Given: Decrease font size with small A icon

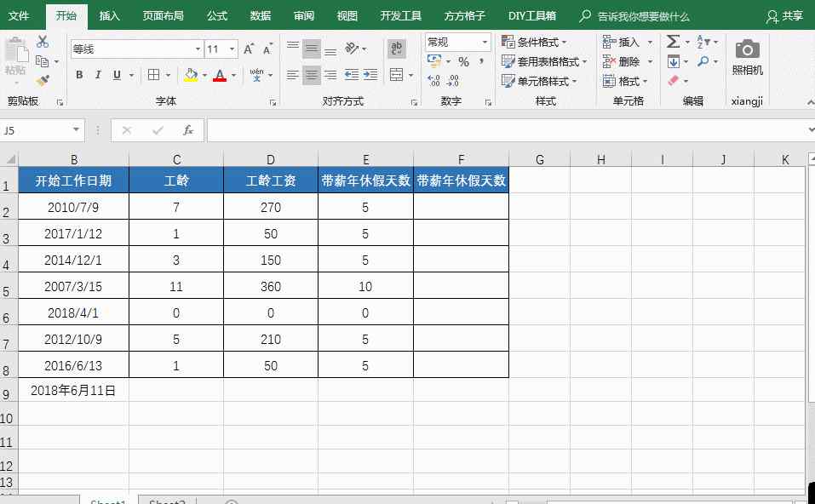Looking at the screenshot, I should tap(267, 49).
